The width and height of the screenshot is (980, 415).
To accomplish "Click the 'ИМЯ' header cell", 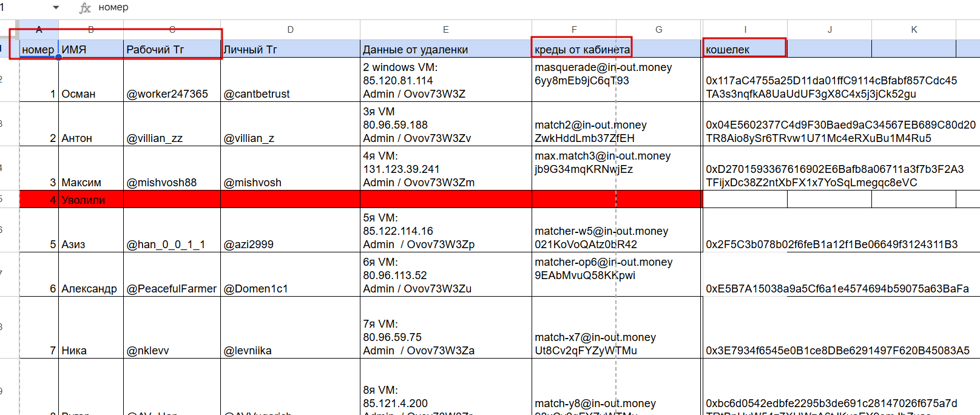I will [91, 49].
